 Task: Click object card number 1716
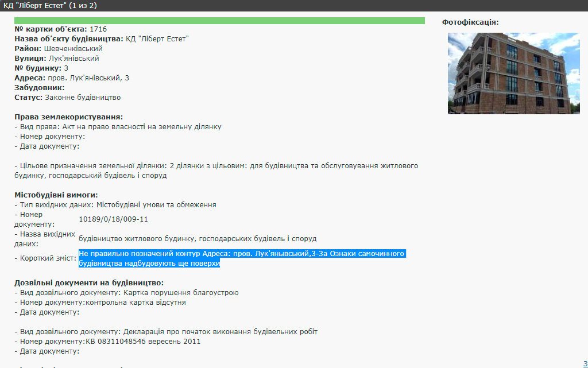[98, 29]
